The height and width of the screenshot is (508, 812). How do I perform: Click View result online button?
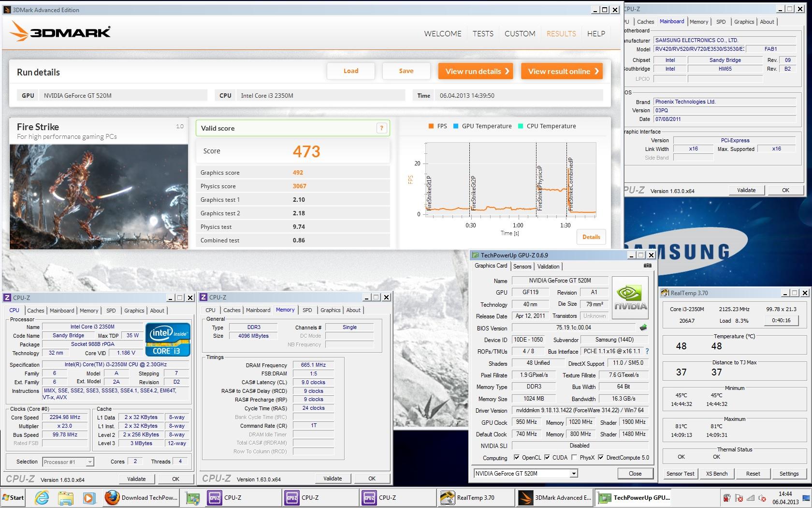click(562, 71)
